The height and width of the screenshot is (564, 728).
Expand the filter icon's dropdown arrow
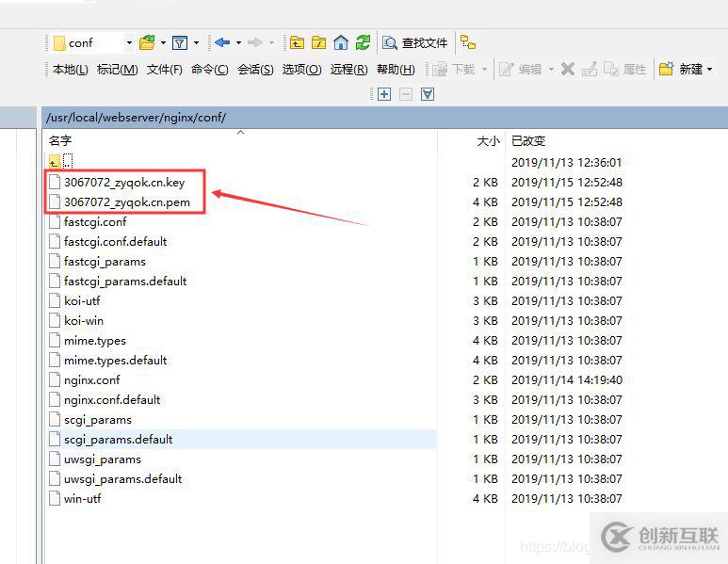(197, 42)
